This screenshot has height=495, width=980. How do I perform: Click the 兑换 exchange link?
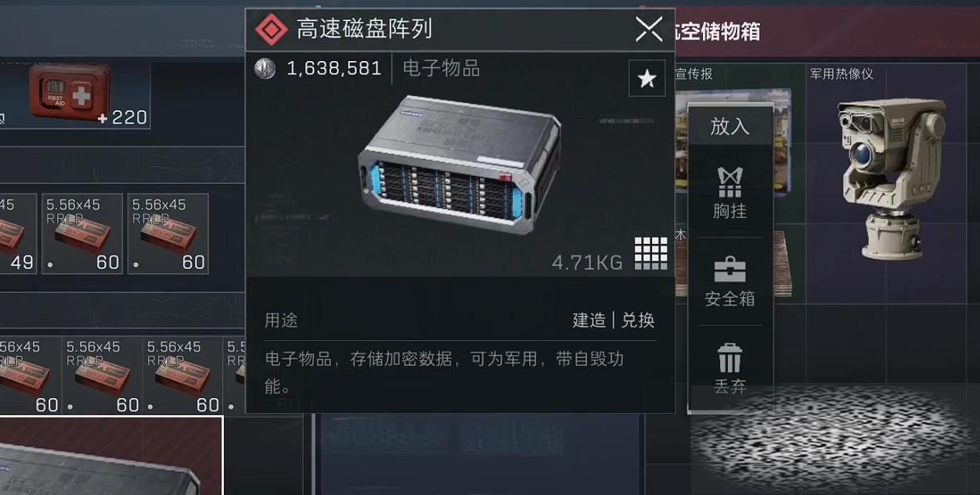[x=638, y=320]
